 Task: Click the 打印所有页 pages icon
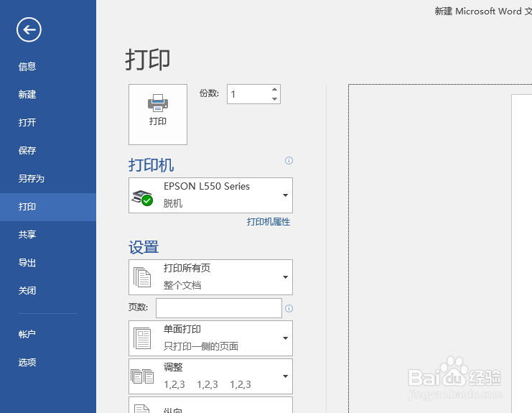click(142, 277)
